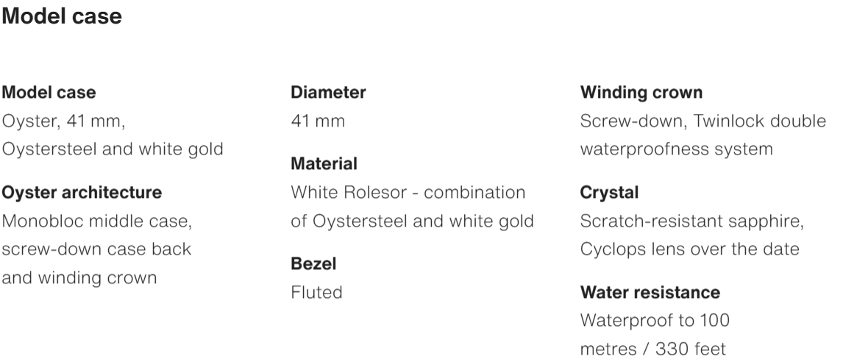Click the "White Rolesor - combination" text line
This screenshot has width=868, height=362.
point(408,193)
